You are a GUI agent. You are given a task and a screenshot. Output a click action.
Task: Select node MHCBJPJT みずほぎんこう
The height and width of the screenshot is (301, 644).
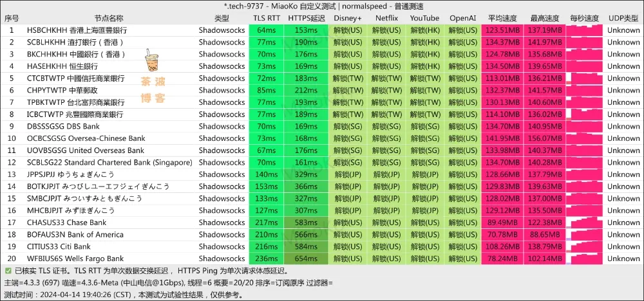tap(71, 210)
